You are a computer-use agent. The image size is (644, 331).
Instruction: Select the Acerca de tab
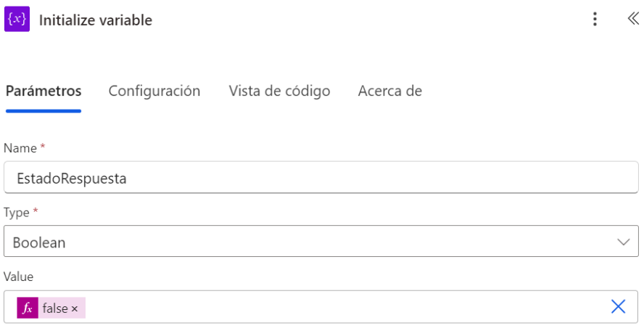pos(390,91)
